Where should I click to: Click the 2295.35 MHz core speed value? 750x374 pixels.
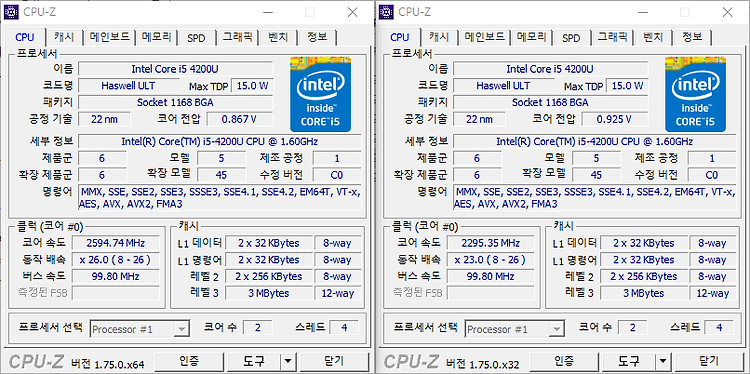(x=490, y=243)
